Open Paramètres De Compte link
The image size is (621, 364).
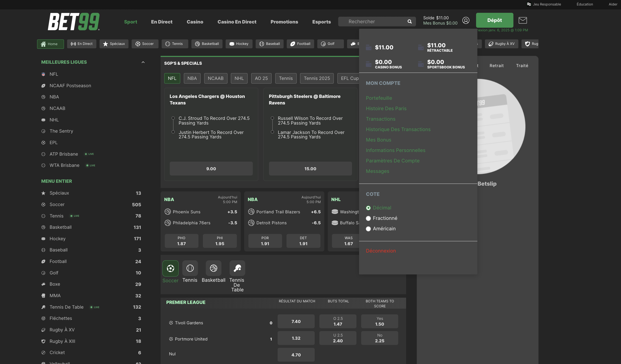coord(392,161)
